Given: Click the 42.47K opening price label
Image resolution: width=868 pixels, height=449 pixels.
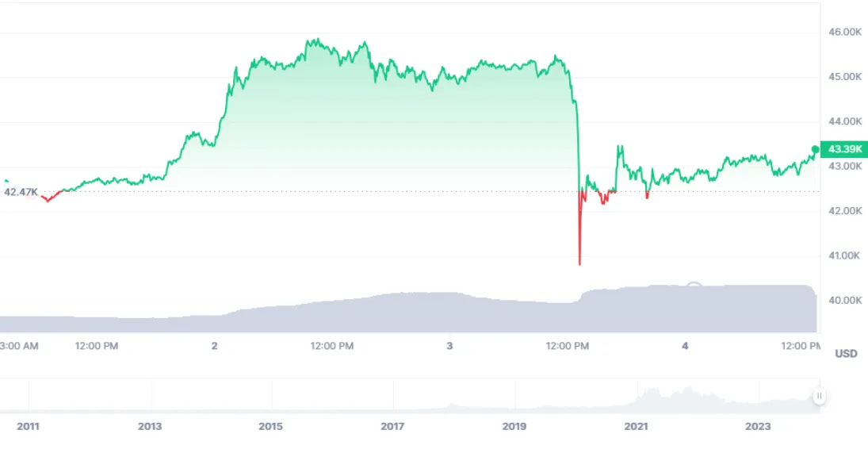Looking at the screenshot, I should coord(21,192).
